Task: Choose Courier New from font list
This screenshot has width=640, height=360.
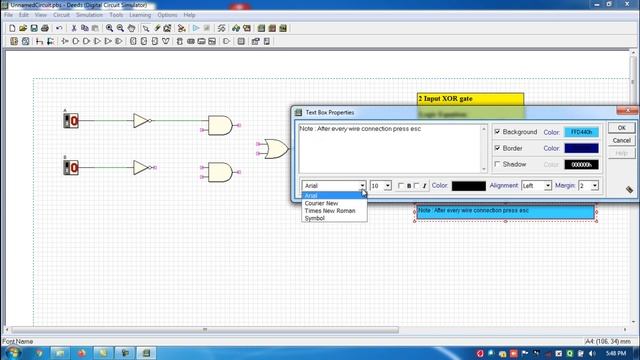Action: [334, 203]
